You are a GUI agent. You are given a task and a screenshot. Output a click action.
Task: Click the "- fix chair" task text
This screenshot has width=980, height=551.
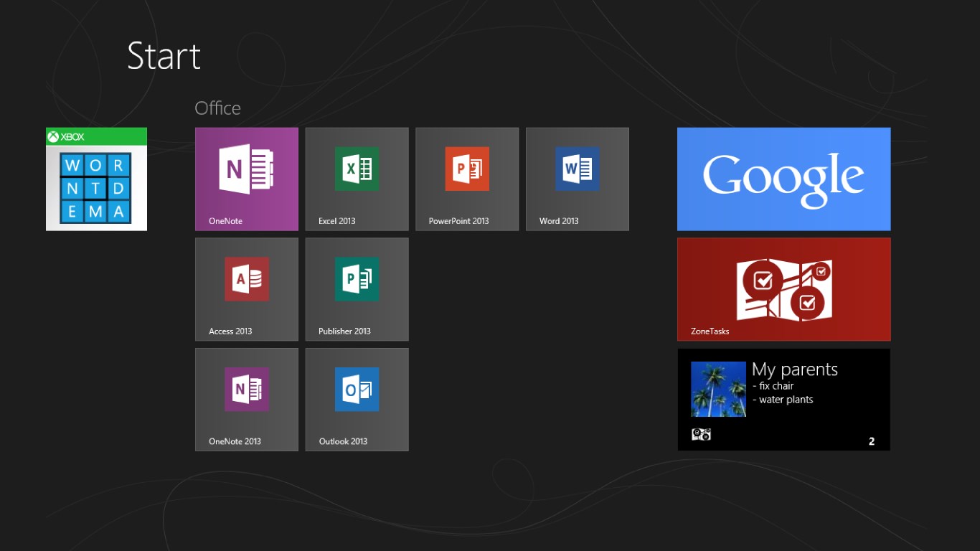[773, 386]
